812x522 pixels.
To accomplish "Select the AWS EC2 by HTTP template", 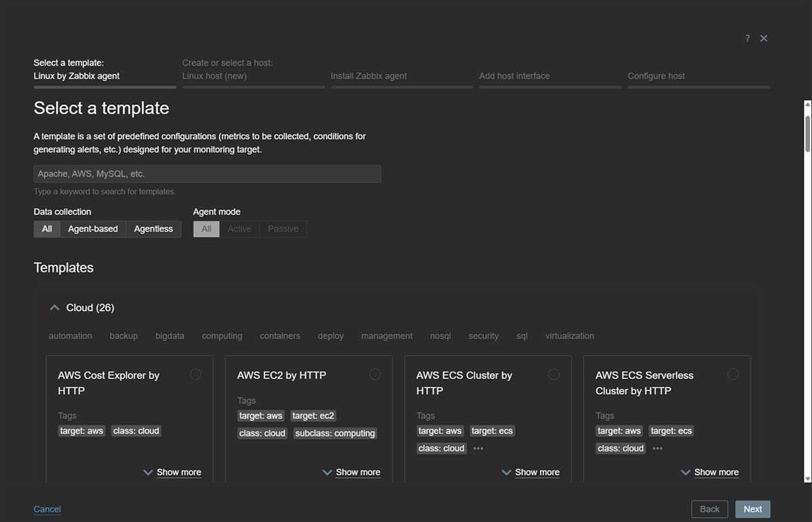I will [375, 374].
